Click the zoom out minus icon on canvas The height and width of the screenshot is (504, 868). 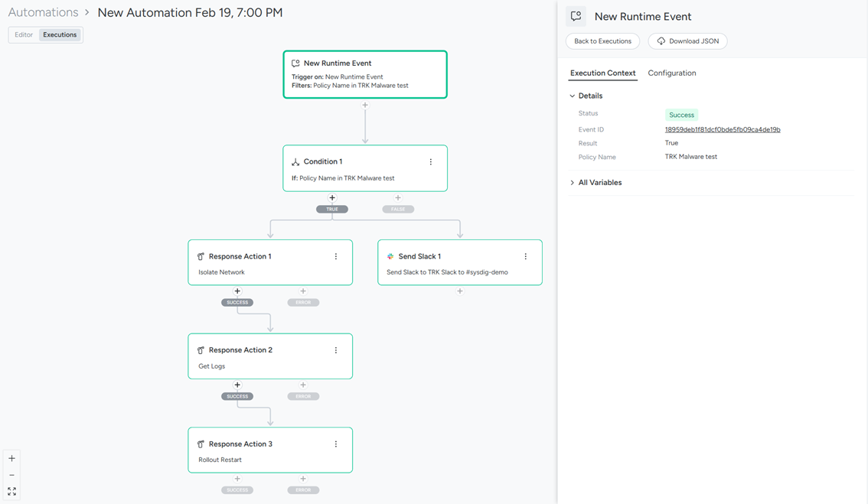pos(12,475)
